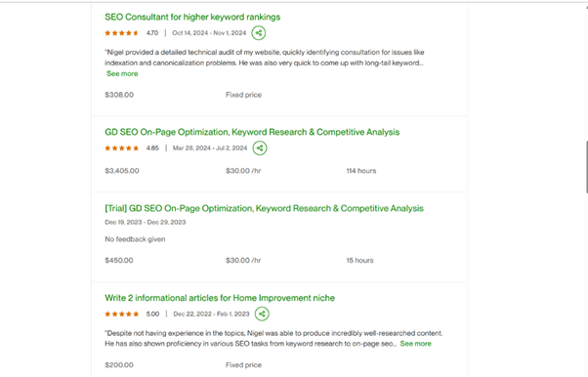Select the 114 hours value
588x377 pixels.
tap(361, 171)
